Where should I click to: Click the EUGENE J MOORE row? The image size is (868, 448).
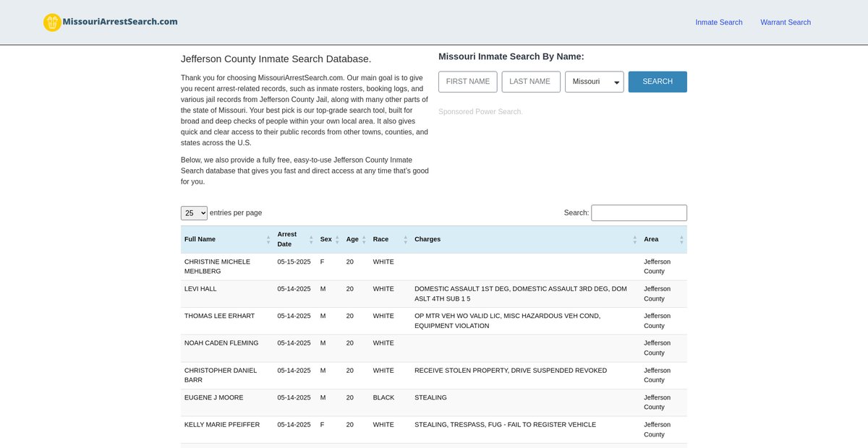click(x=213, y=397)
